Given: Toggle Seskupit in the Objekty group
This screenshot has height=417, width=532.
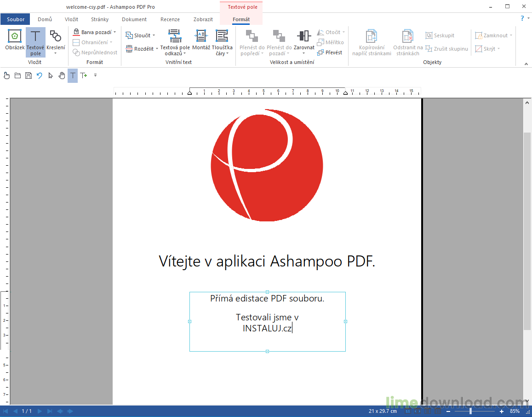Looking at the screenshot, I should (x=440, y=35).
